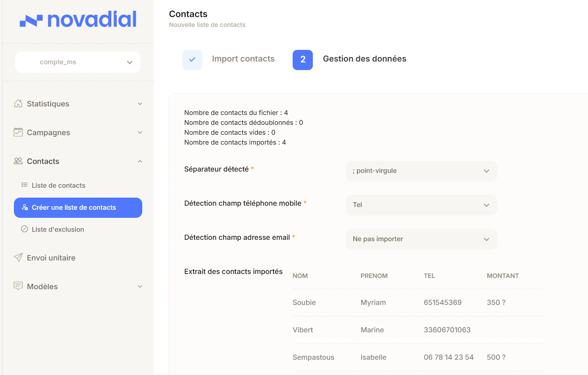Screen dimensions: 588x375
Task: Click the 350 ? amount cell
Action: click(496, 303)
